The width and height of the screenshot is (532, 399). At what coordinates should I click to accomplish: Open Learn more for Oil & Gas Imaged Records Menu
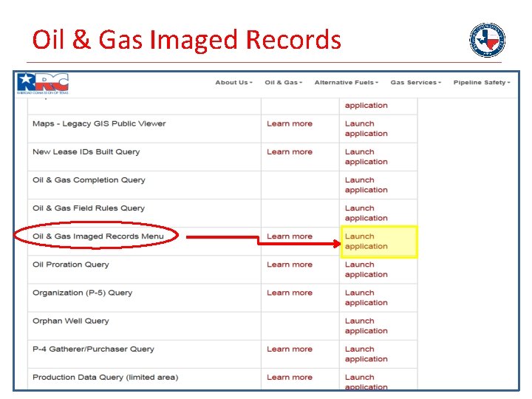coord(290,236)
